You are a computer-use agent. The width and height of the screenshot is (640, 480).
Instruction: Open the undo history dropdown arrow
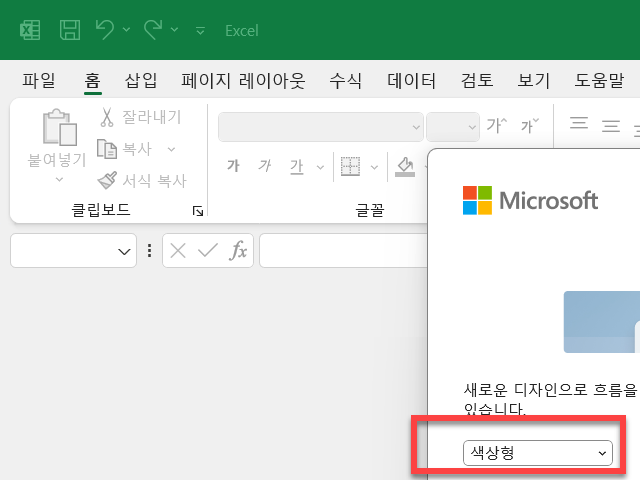pos(127,29)
